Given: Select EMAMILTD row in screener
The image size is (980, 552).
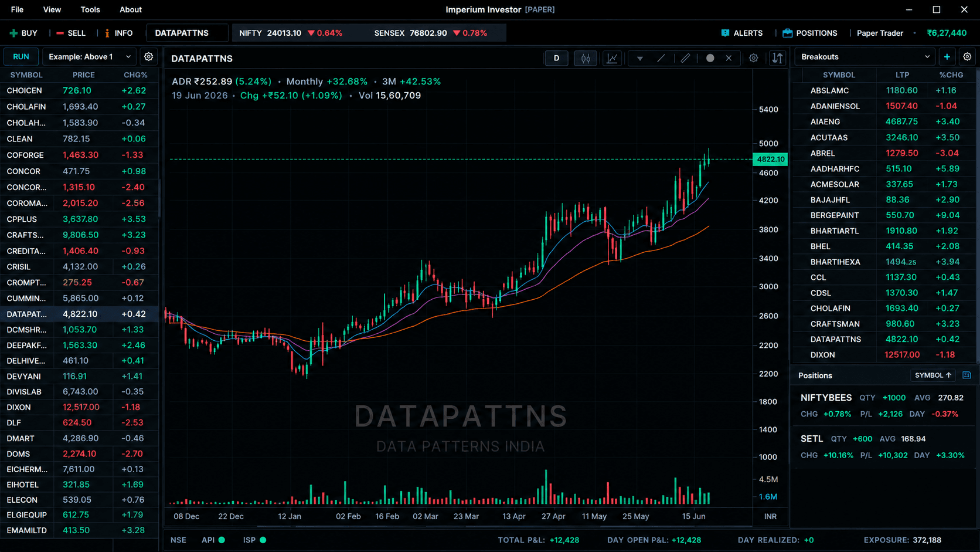Looking at the screenshot, I should [79, 530].
